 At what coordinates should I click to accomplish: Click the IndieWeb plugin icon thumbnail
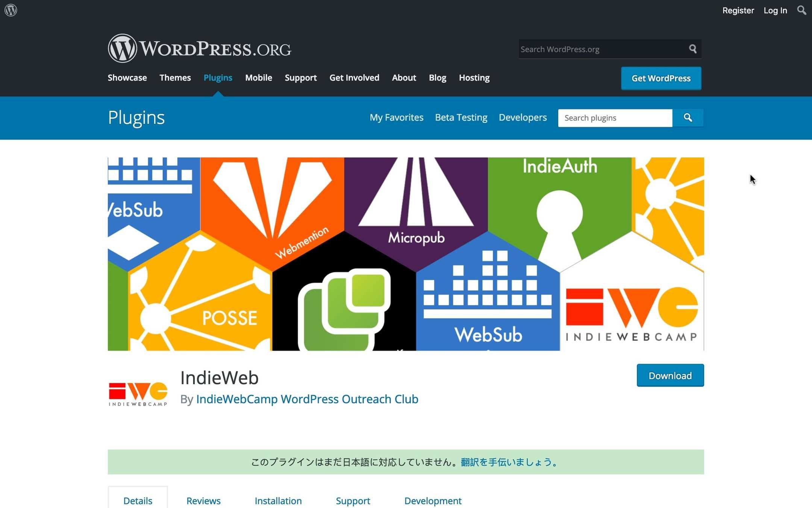pyautogui.click(x=138, y=393)
